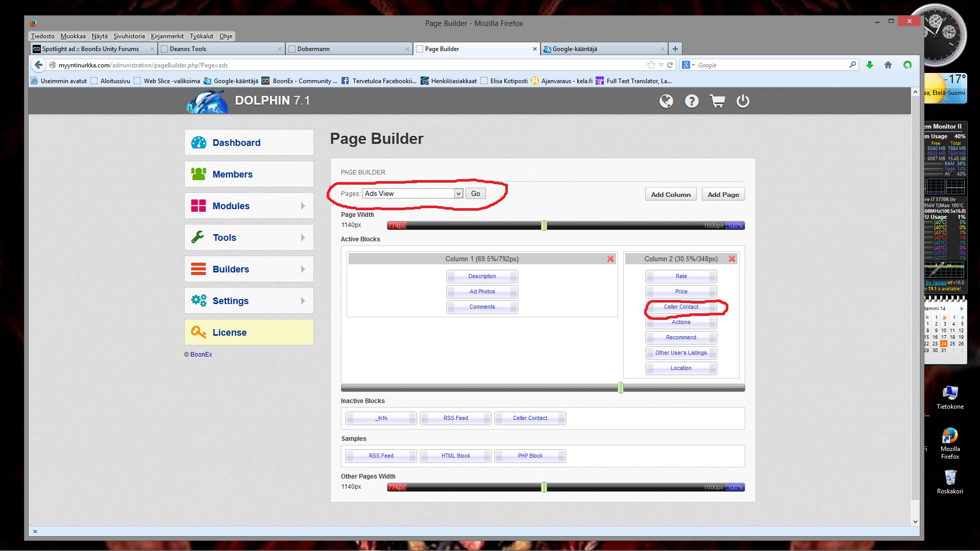Delete Column 1 with red X
The height and width of the screenshot is (551, 980).
610,259
